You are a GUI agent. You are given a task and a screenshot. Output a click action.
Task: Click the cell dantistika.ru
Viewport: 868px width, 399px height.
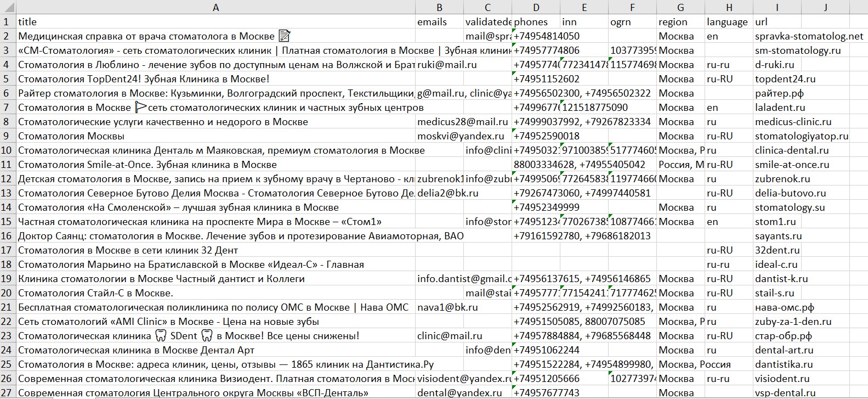pyautogui.click(x=784, y=364)
